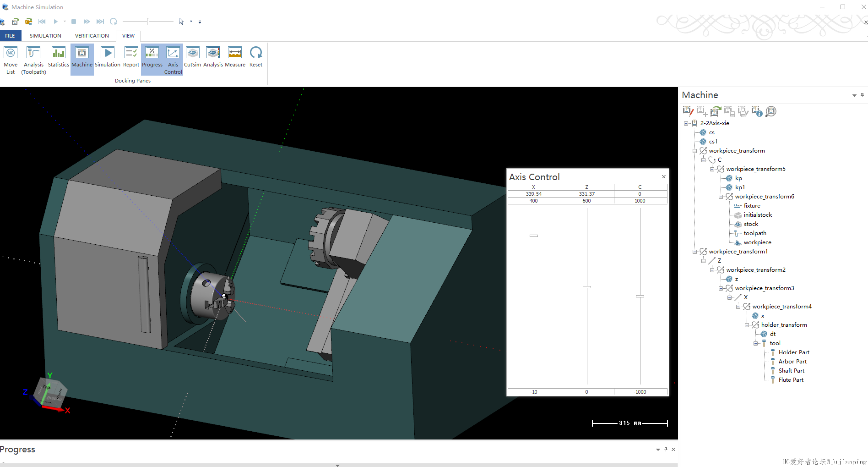Switch to the VERIFICATION ribbon tab
868x467 pixels.
point(92,36)
